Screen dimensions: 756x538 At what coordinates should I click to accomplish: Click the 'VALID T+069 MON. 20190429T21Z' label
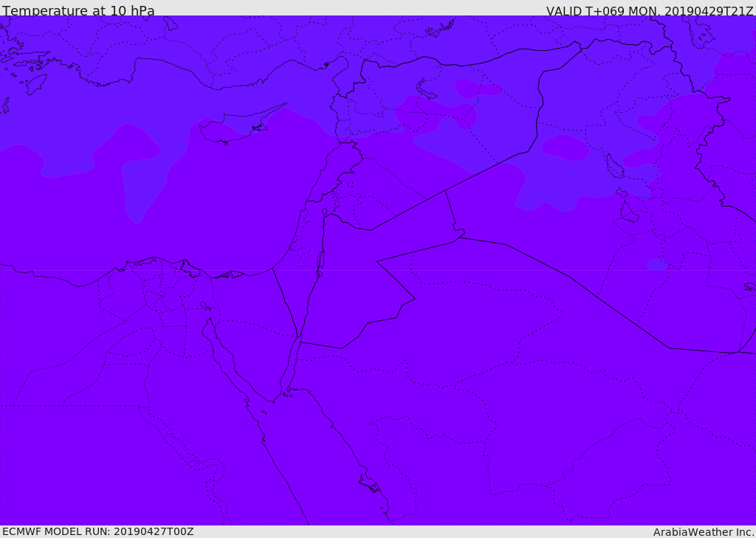coord(650,11)
